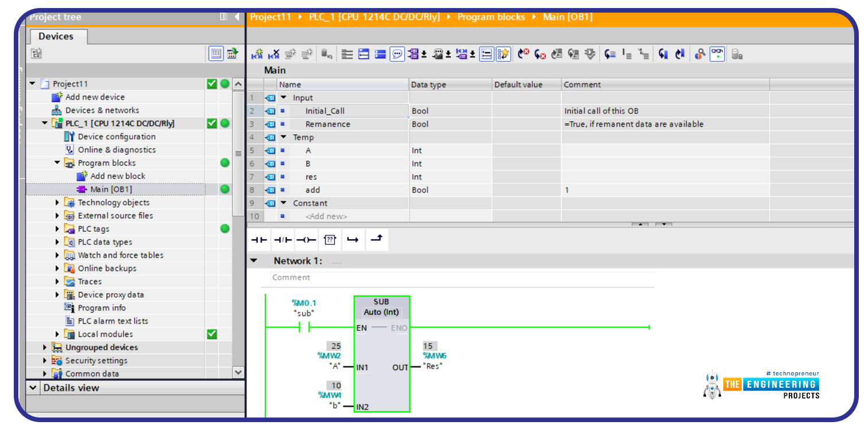Click the "sub" %M0.1 contact

click(x=304, y=327)
